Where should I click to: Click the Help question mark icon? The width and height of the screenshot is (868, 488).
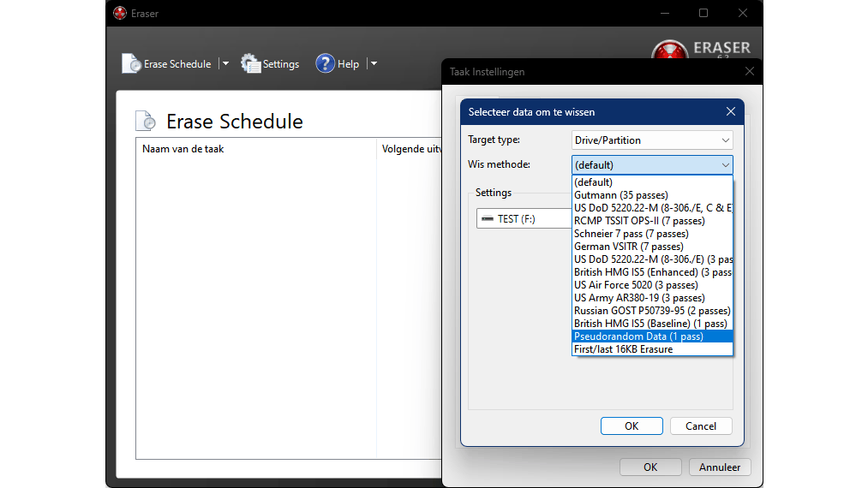click(325, 63)
